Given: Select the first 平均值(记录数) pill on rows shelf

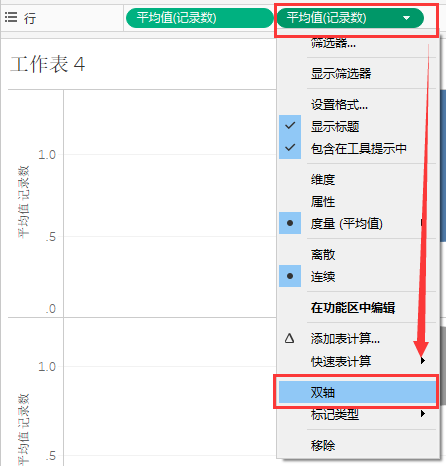Looking at the screenshot, I should click(x=199, y=18).
